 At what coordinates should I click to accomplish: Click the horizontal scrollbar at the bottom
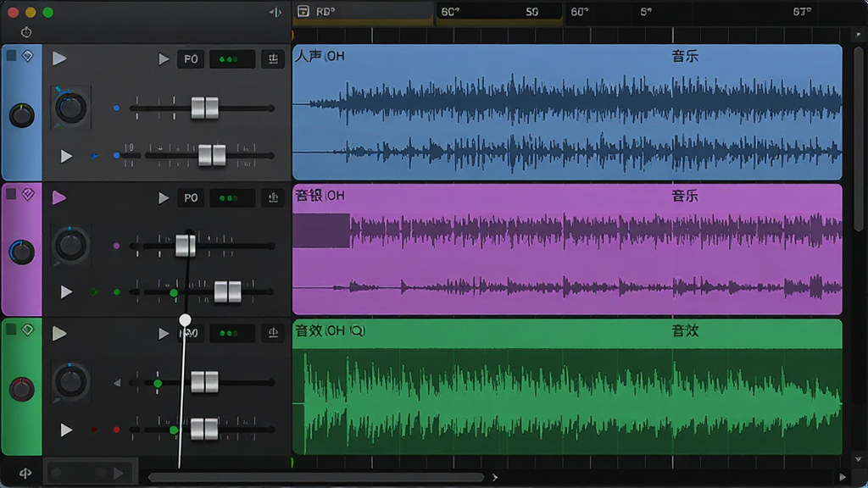coord(316,477)
